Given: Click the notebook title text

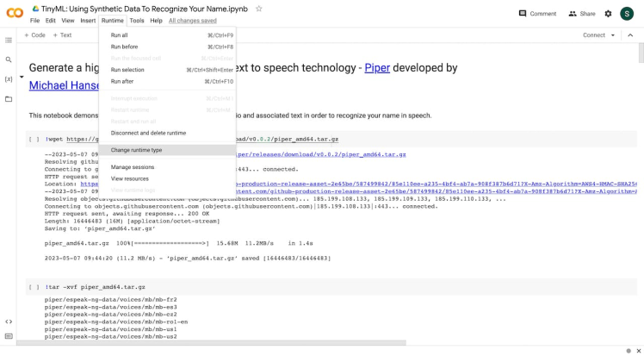Looking at the screenshot, I should (144, 9).
